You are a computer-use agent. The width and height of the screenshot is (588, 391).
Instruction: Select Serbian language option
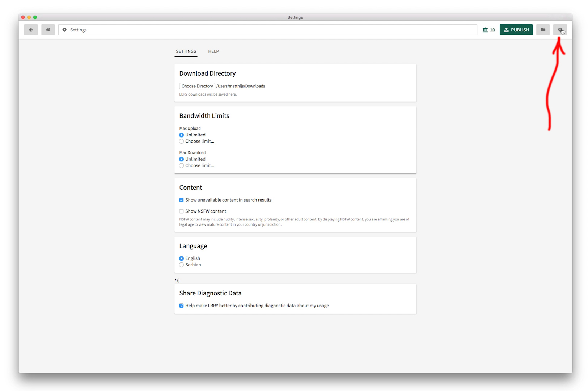click(181, 265)
